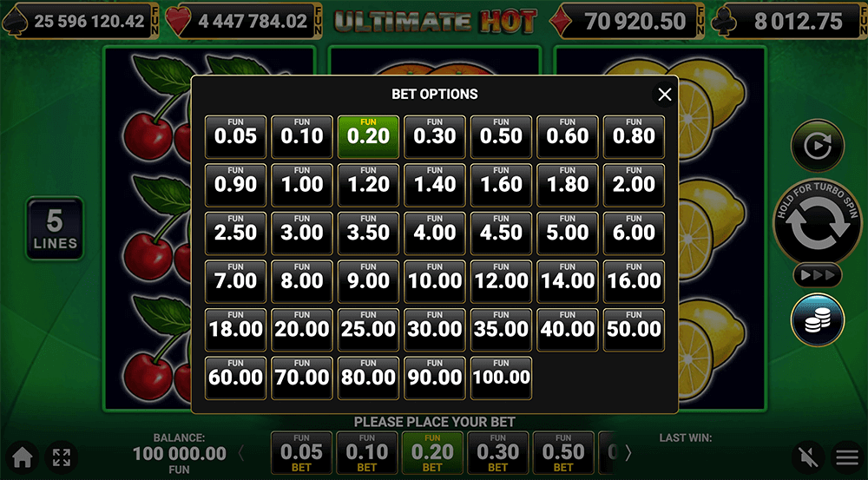Choose 0.30 in the Bet Options grid
The height and width of the screenshot is (480, 868).
435,137
